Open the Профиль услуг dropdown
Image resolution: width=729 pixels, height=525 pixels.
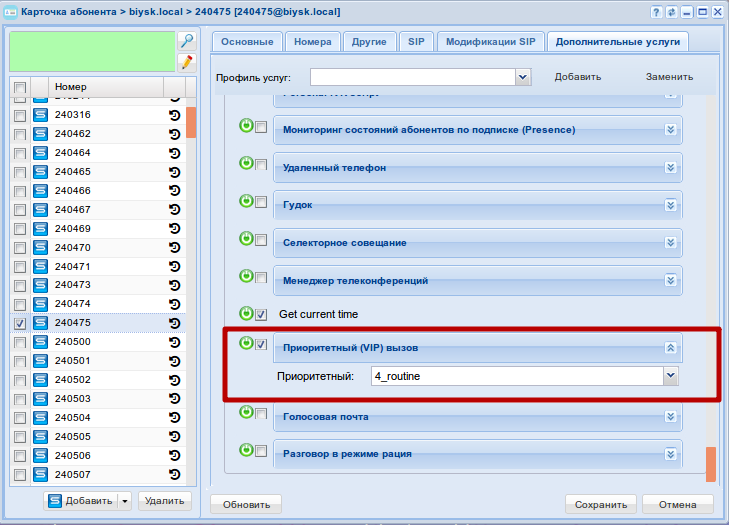click(523, 77)
